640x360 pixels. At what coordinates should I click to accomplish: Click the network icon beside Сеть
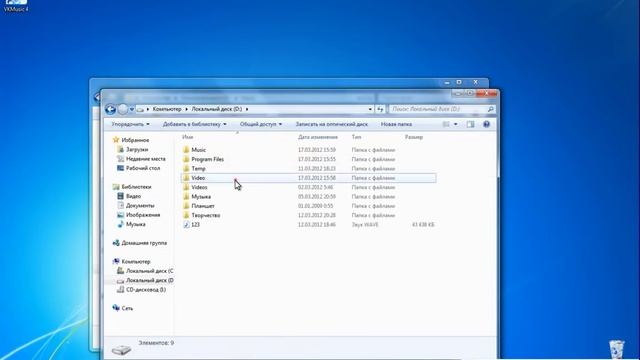pyautogui.click(x=116, y=308)
